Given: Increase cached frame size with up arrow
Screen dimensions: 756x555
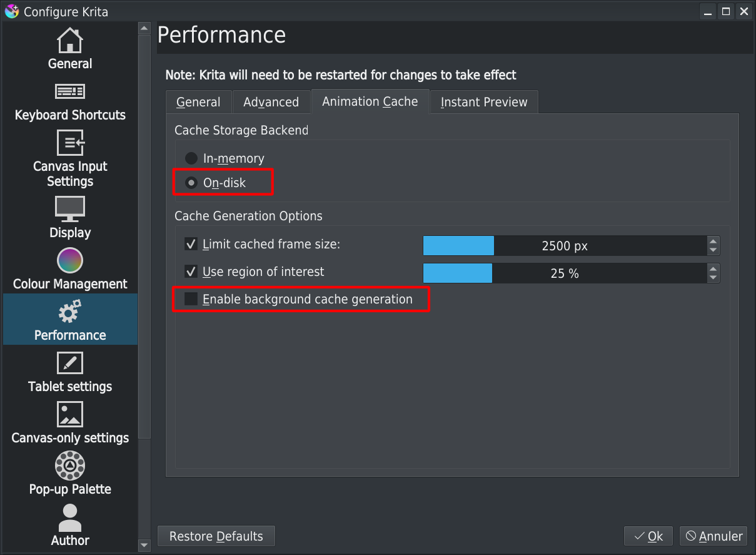Looking at the screenshot, I should point(713,241).
